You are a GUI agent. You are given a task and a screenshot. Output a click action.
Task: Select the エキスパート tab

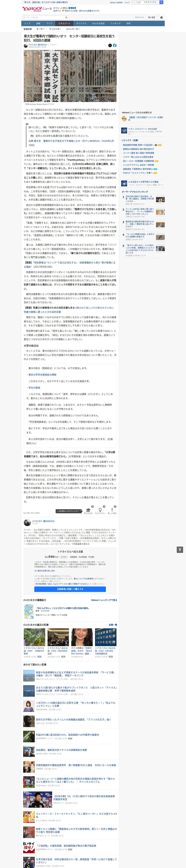64,24
